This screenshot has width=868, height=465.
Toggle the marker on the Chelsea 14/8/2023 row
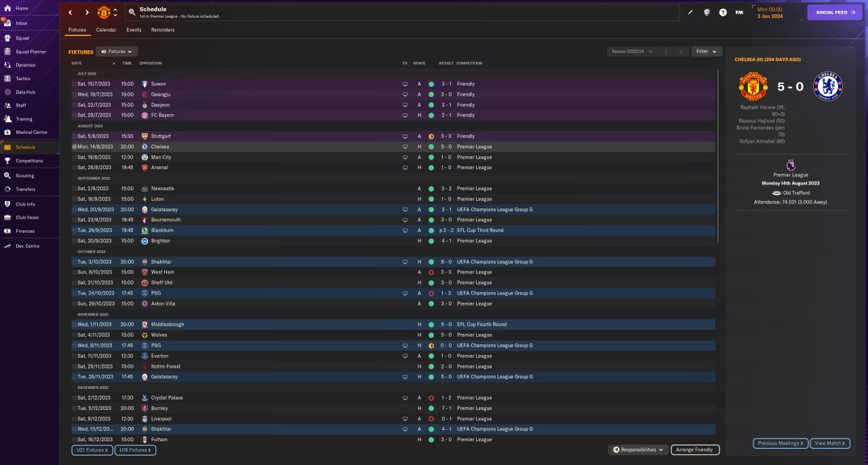[x=75, y=147]
